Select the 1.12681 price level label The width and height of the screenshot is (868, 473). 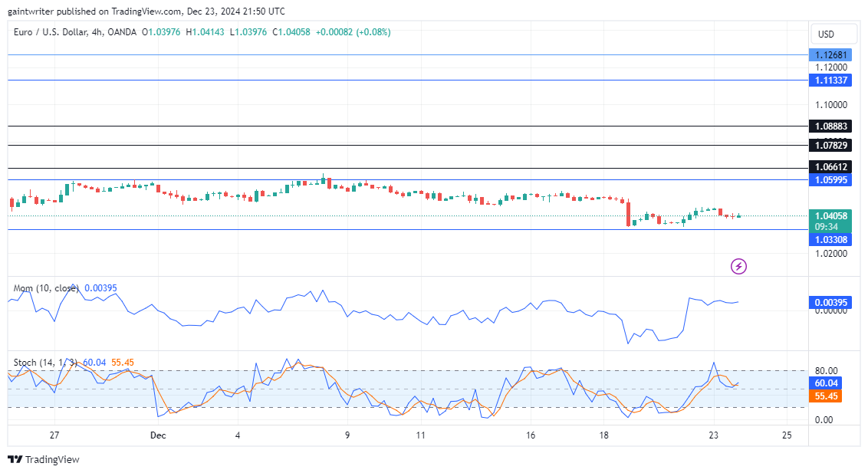[x=830, y=54]
